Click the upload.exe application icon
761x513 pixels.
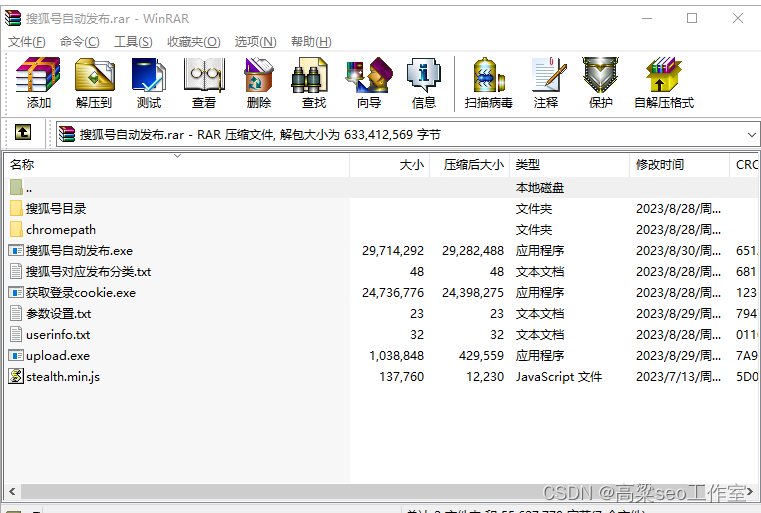(16, 355)
